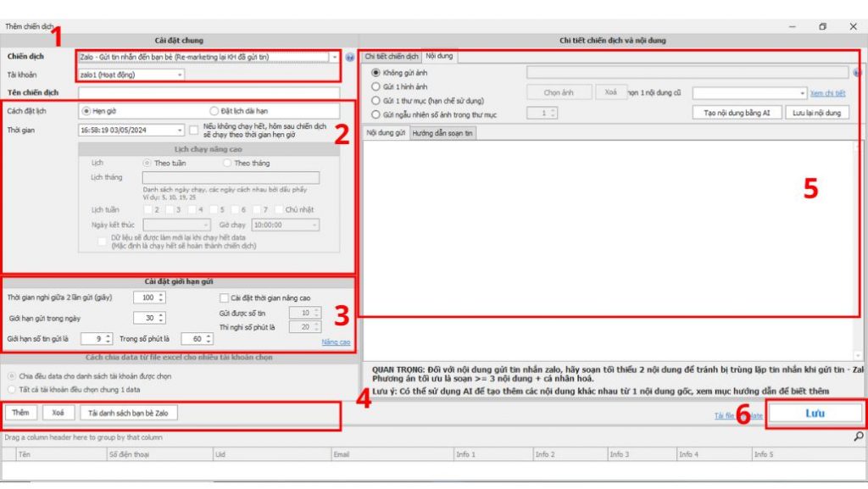Click the help icon beside the image path field
The width and height of the screenshot is (868, 489).
coord(857,74)
